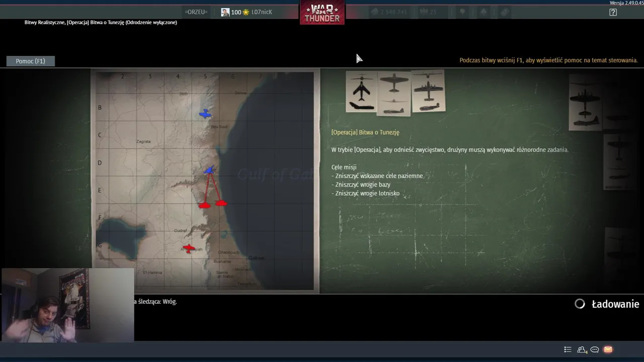Viewport: 644px width, 362px height.
Task: Click the F1 controls hint text
Action: pos(548,60)
